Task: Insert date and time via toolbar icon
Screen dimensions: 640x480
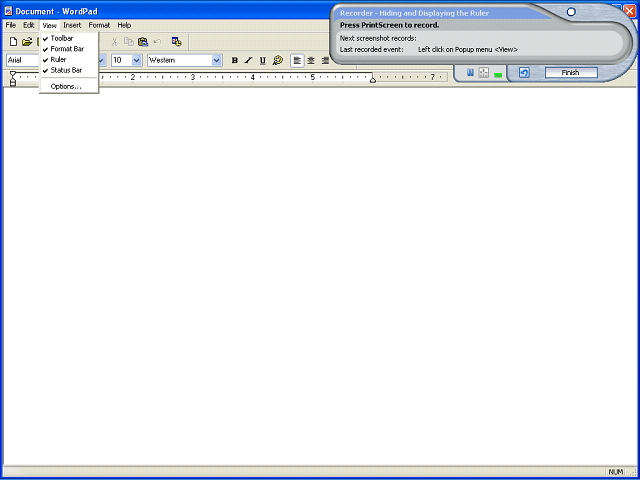Action: click(x=176, y=42)
